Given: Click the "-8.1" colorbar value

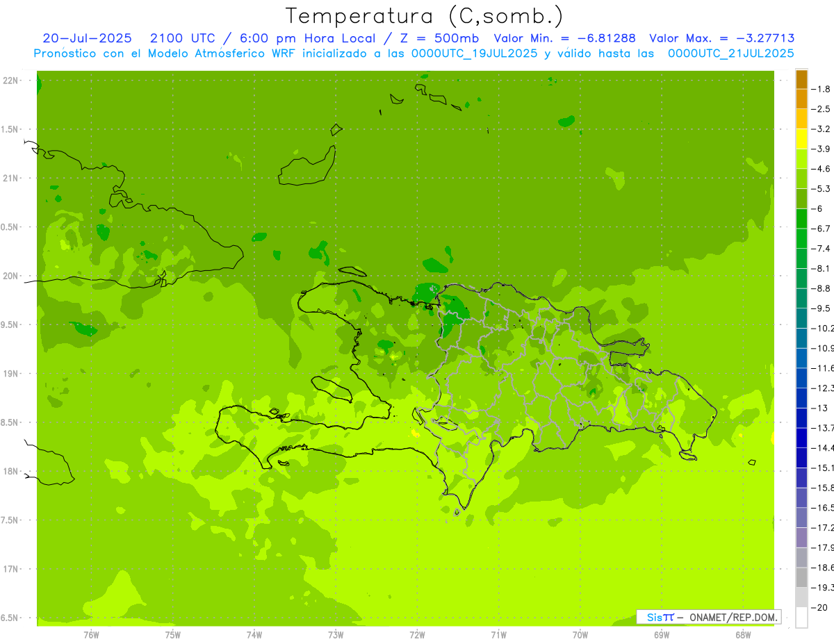Looking at the screenshot, I should coord(821,268).
